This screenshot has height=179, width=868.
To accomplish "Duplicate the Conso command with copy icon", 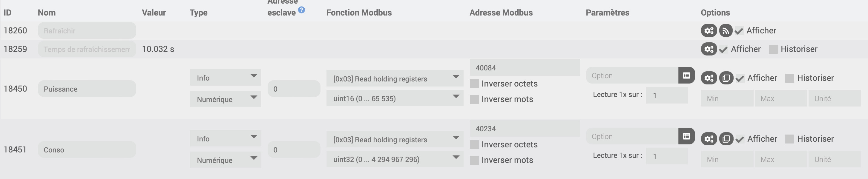I will pos(726,139).
